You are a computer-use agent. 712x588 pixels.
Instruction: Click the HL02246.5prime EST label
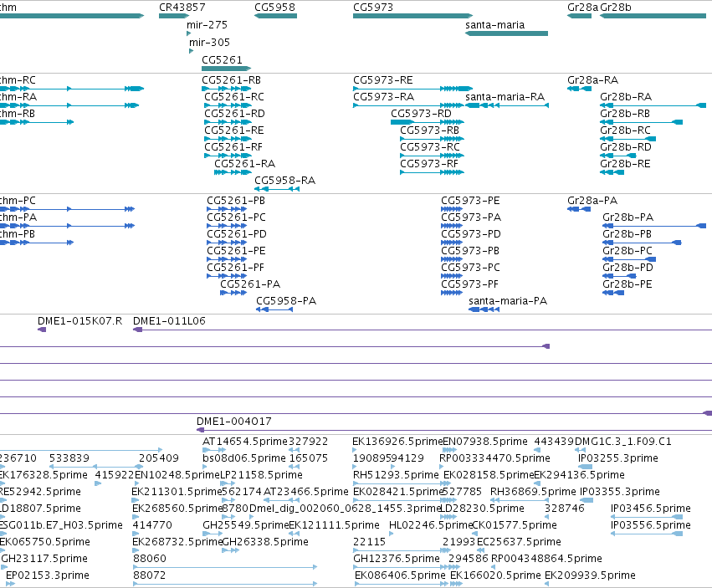click(x=431, y=525)
